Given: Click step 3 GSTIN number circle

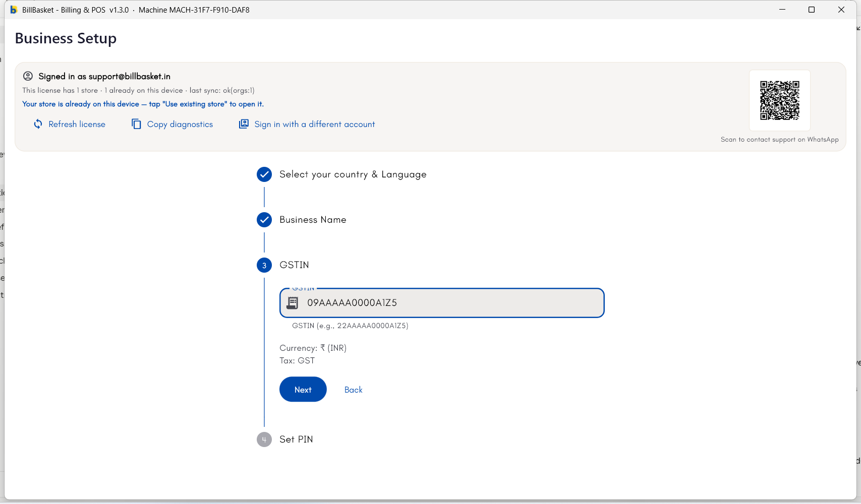Looking at the screenshot, I should point(264,265).
